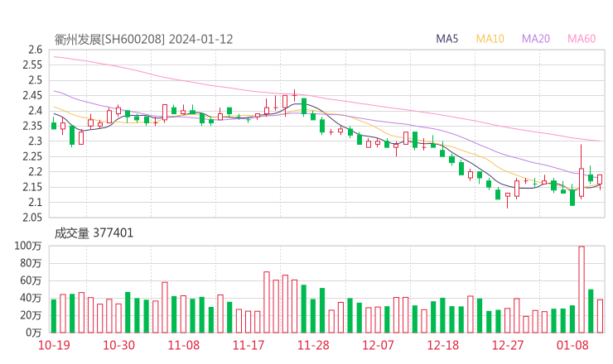Click the 10-19 date label

[x=54, y=345]
